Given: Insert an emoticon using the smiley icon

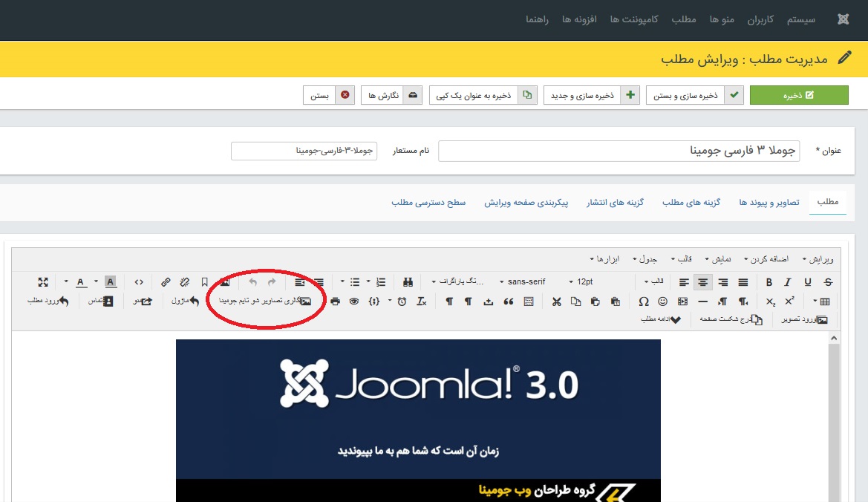Looking at the screenshot, I should (662, 301).
